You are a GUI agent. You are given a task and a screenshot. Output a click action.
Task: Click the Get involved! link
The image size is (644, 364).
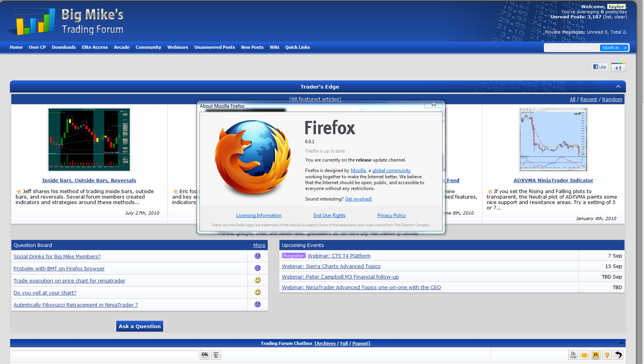pyautogui.click(x=358, y=199)
